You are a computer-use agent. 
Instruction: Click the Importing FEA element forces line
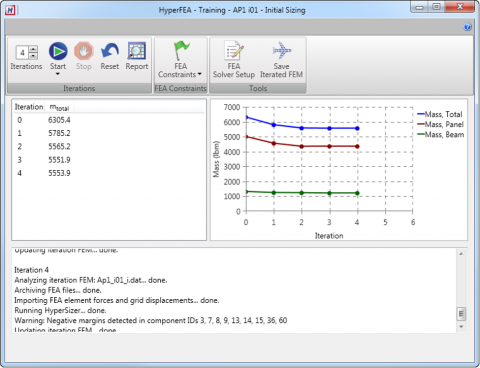[117, 300]
